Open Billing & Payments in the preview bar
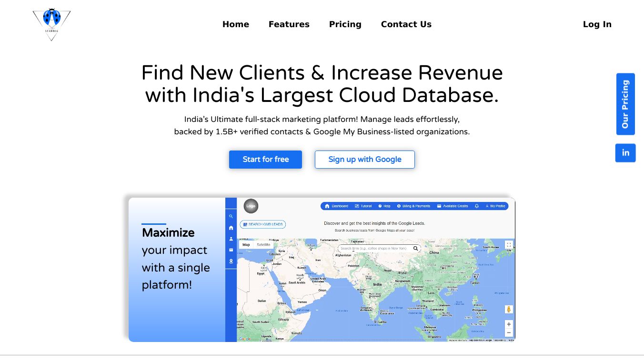 click(x=413, y=206)
